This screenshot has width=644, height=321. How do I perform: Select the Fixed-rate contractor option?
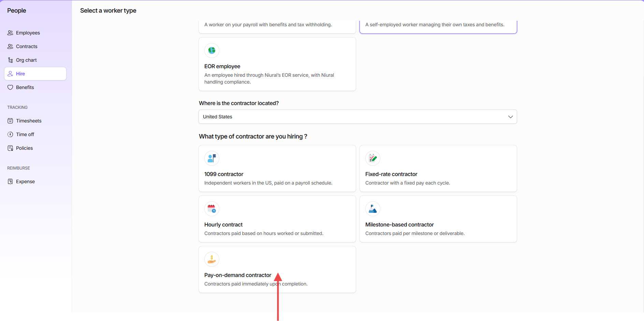[438, 169]
